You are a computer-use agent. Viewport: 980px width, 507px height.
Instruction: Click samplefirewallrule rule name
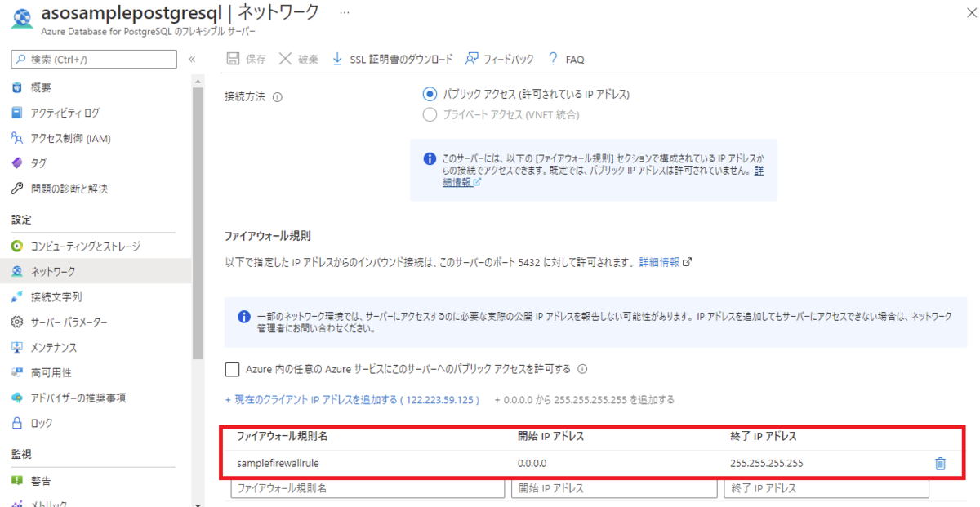278,464
